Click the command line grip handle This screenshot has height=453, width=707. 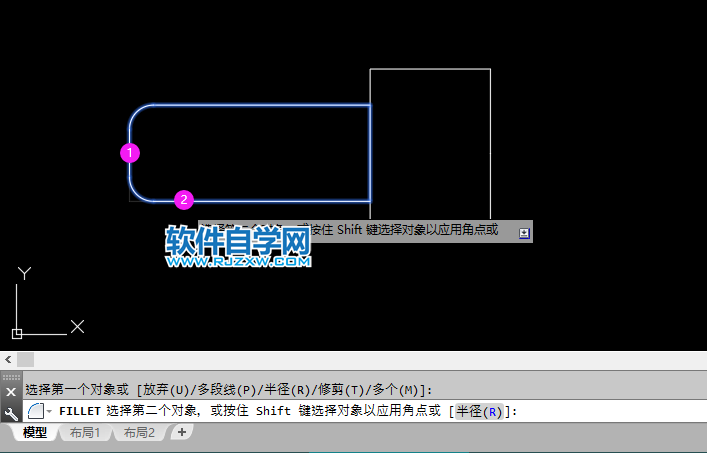pyautogui.click(x=11, y=377)
